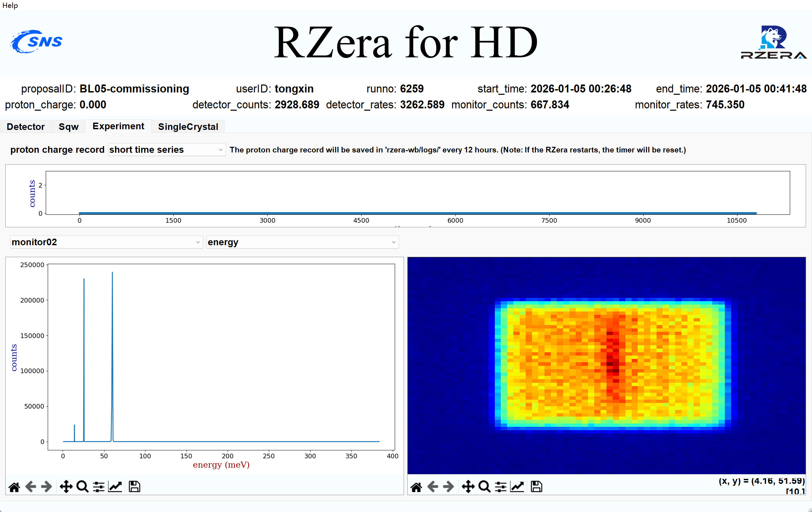Screen dimensions: 812x512
Task: Open Edit axis parameters on energy plot toolbar
Action: pos(115,487)
